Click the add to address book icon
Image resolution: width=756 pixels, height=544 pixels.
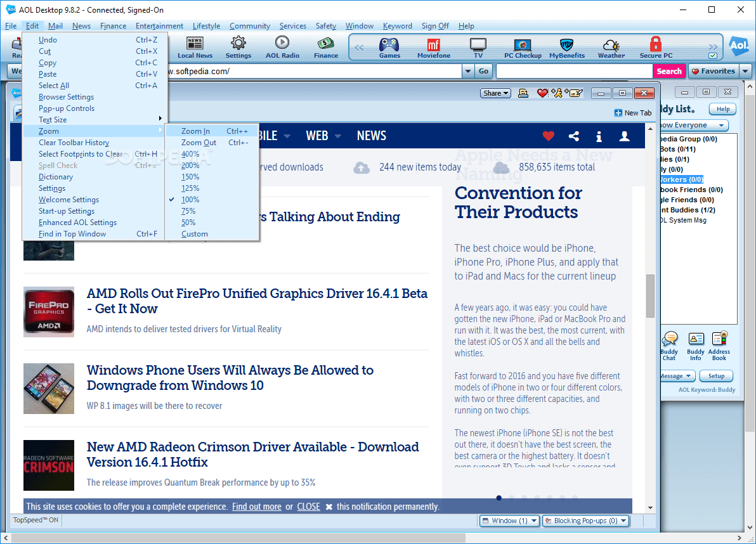point(574,93)
